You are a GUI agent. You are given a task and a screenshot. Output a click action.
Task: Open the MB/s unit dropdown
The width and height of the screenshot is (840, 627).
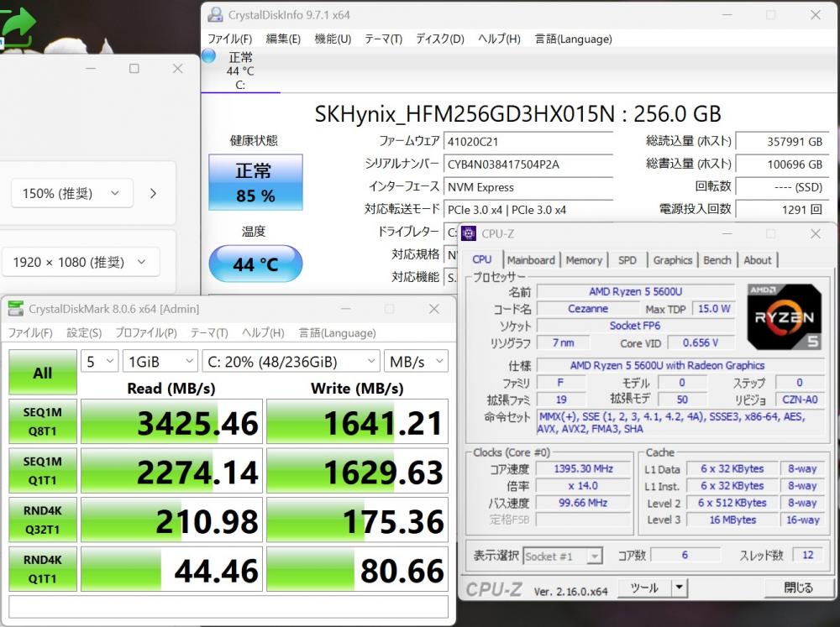(415, 361)
